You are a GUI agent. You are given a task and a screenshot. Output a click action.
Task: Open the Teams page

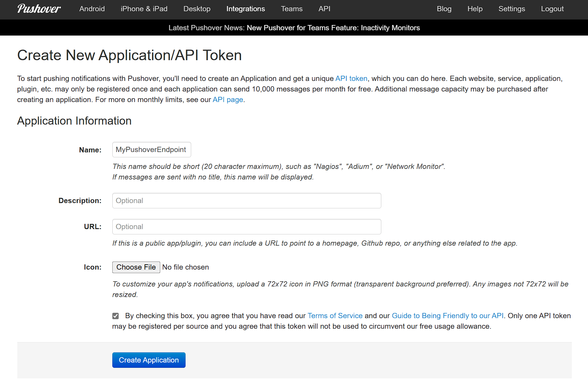(x=292, y=9)
